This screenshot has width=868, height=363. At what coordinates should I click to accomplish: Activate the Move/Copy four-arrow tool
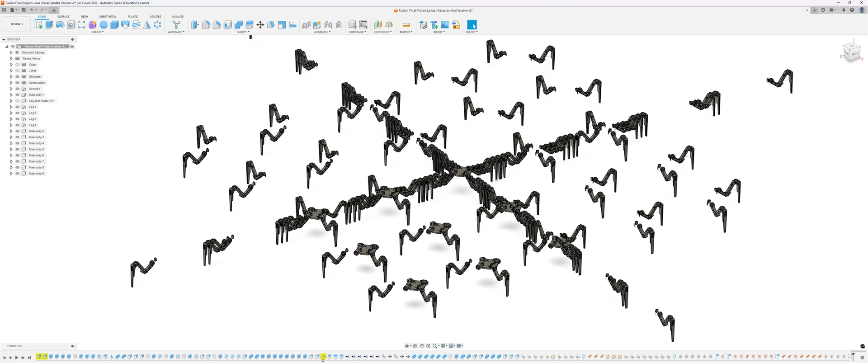point(260,25)
